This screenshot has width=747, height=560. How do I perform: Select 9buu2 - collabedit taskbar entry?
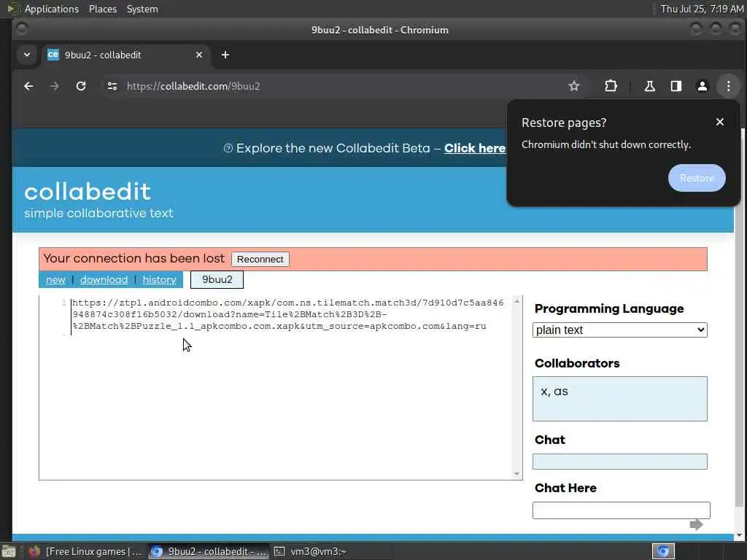tap(209, 551)
